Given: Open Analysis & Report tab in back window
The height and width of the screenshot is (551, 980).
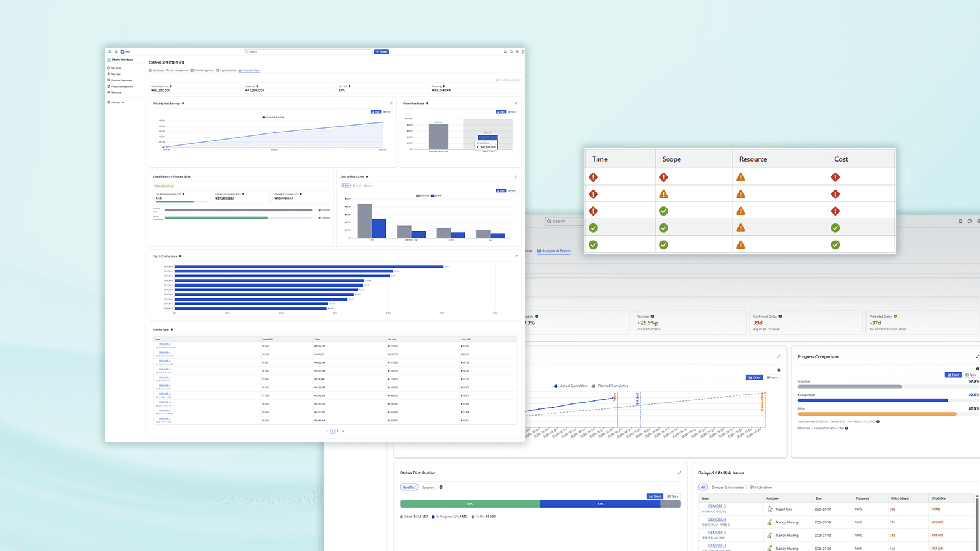Looking at the screenshot, I should click(x=554, y=250).
